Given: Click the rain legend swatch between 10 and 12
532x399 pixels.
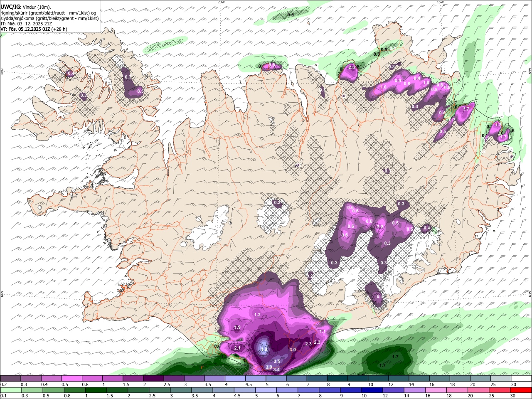Looking at the screenshot, I should pos(372,390).
